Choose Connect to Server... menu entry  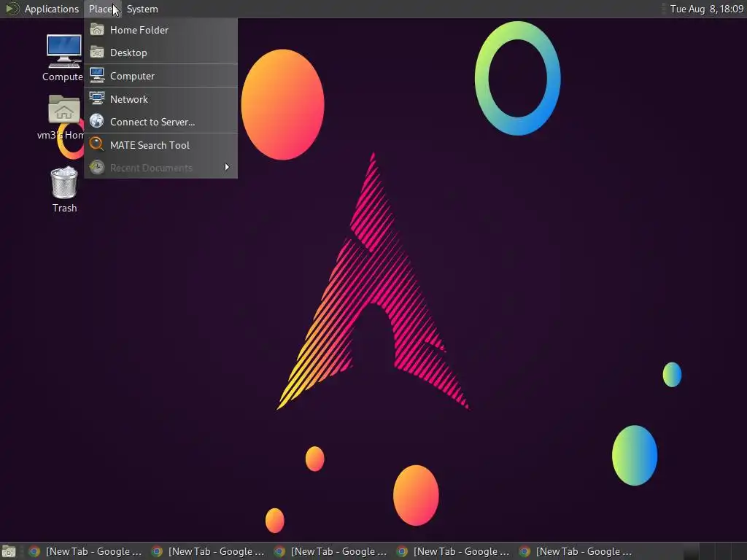coord(161,122)
